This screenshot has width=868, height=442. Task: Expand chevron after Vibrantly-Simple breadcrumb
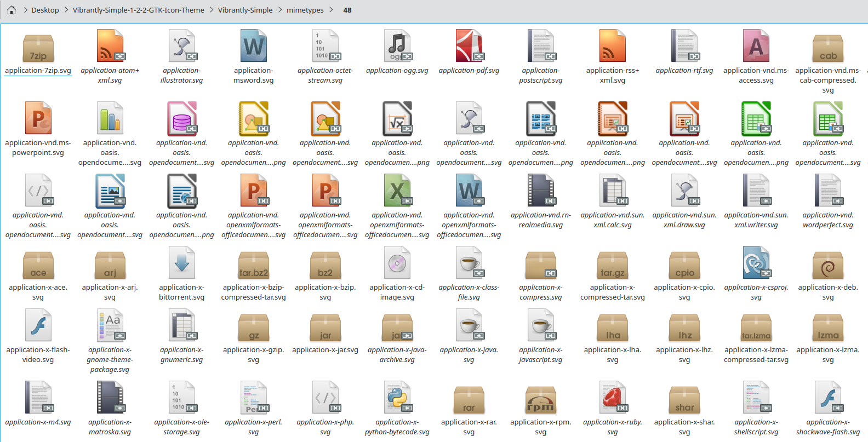(x=279, y=10)
